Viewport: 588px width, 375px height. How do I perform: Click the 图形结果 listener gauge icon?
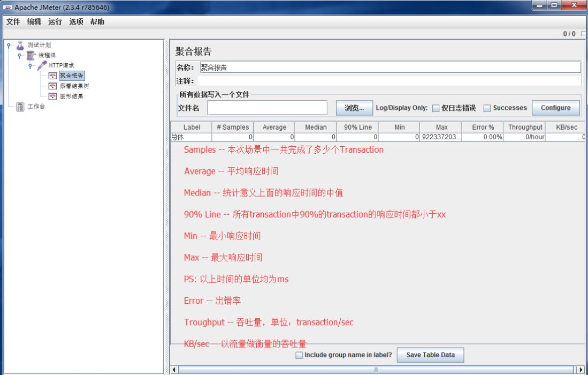[x=52, y=96]
